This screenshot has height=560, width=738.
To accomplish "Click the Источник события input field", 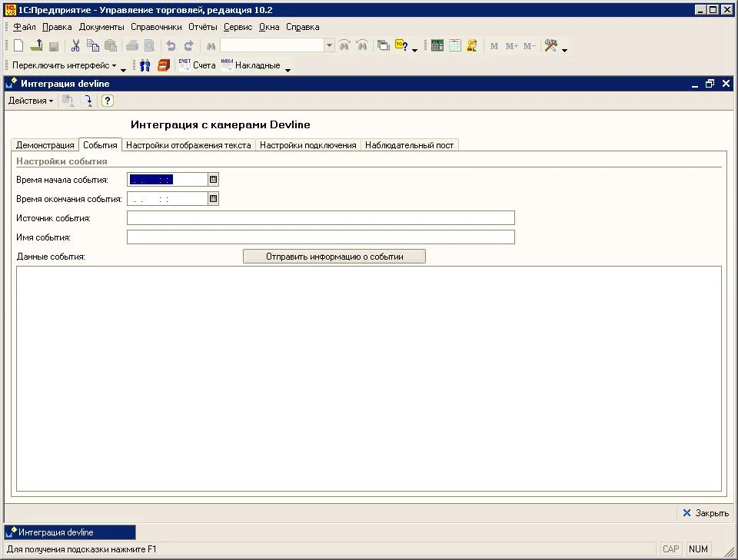I will point(321,218).
